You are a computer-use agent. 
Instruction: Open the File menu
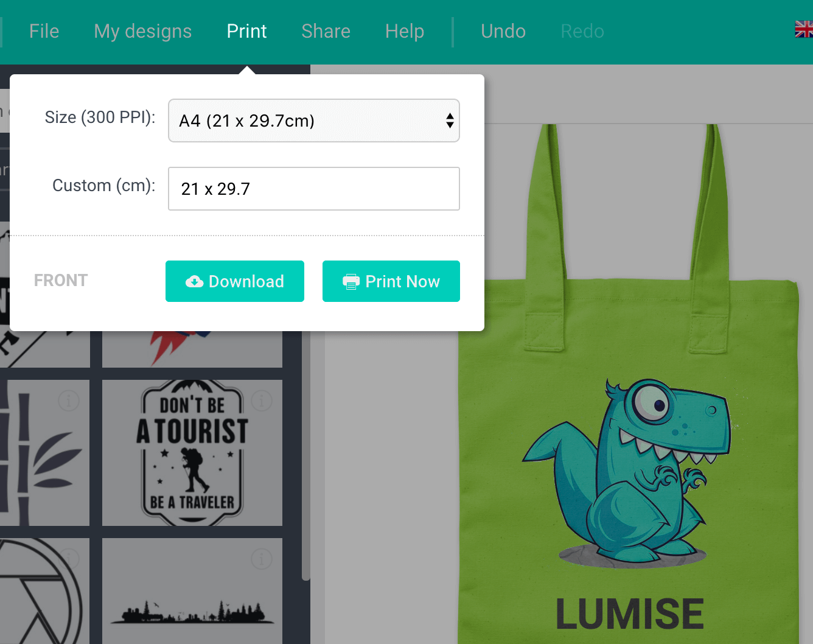point(44,31)
